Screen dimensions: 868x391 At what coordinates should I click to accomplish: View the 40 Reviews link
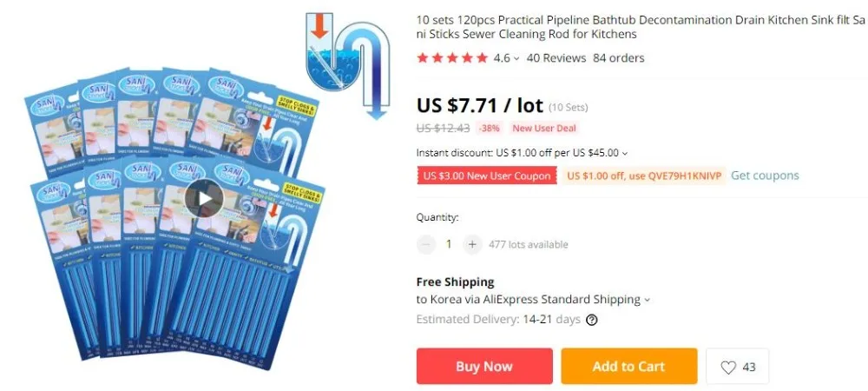pos(556,58)
